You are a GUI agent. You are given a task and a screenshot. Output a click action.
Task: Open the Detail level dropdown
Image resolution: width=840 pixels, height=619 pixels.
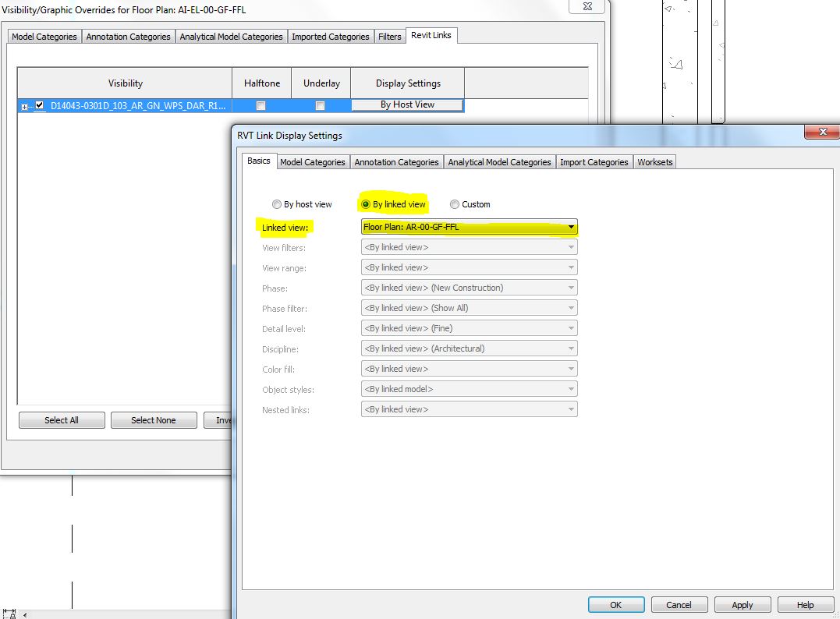[572, 328]
